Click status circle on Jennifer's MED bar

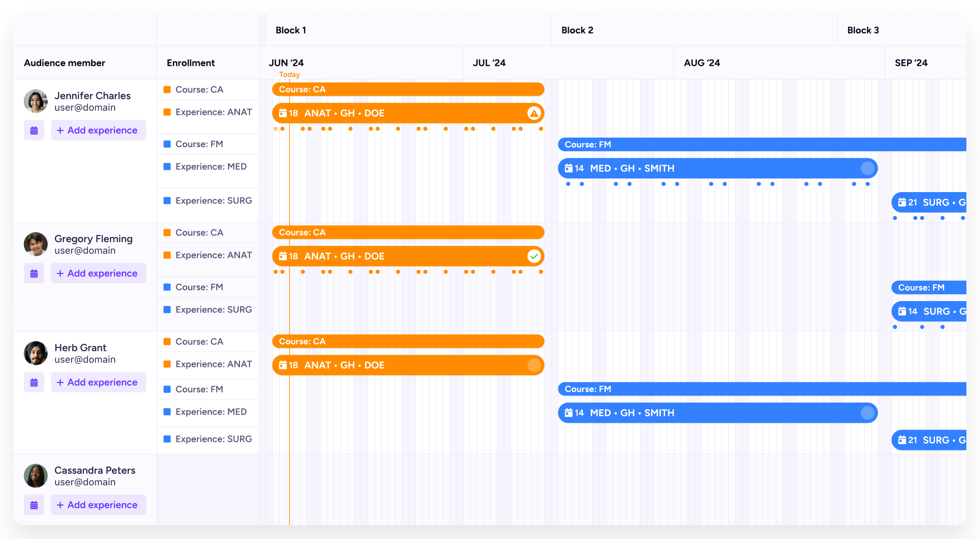point(867,168)
